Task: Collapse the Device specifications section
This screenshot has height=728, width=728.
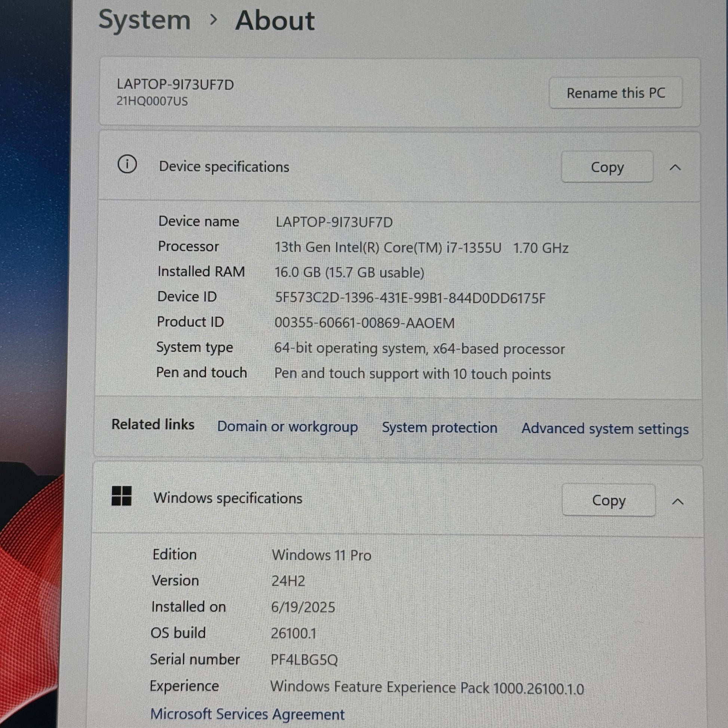Action: click(x=675, y=167)
